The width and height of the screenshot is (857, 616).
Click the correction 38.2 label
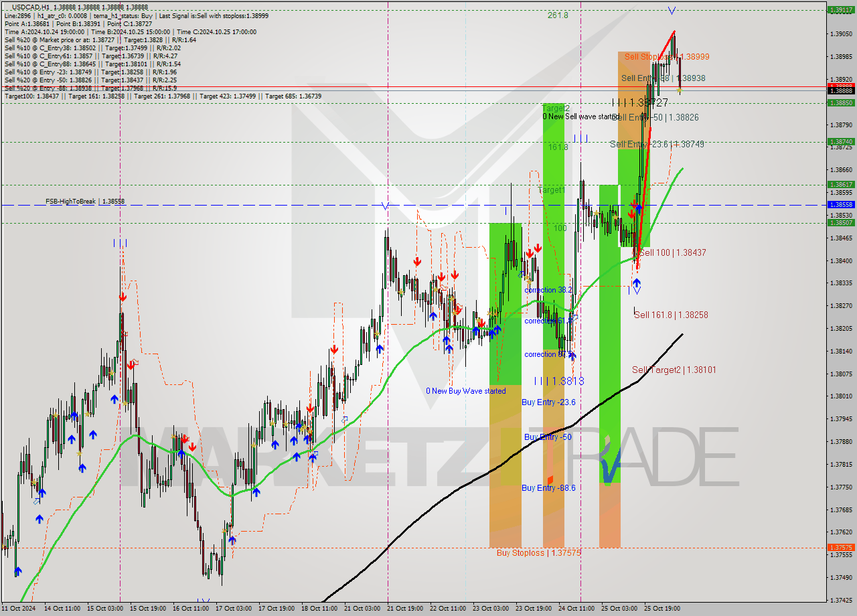click(548, 290)
